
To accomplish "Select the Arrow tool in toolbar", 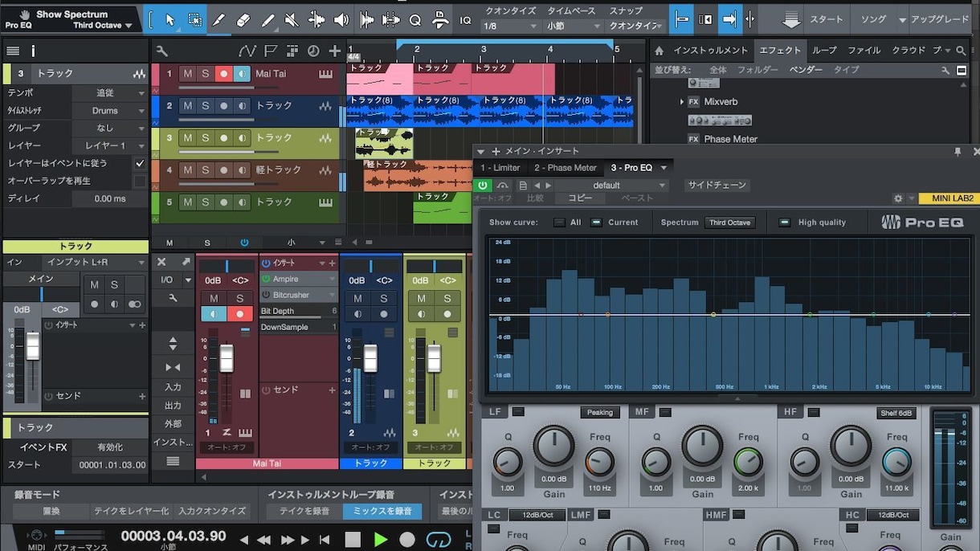I will coord(169,19).
